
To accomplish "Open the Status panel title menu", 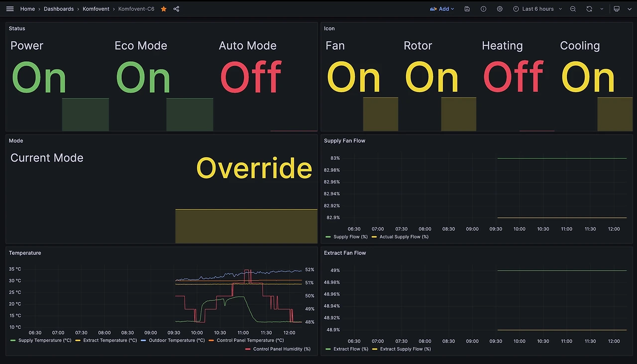I will (x=17, y=28).
